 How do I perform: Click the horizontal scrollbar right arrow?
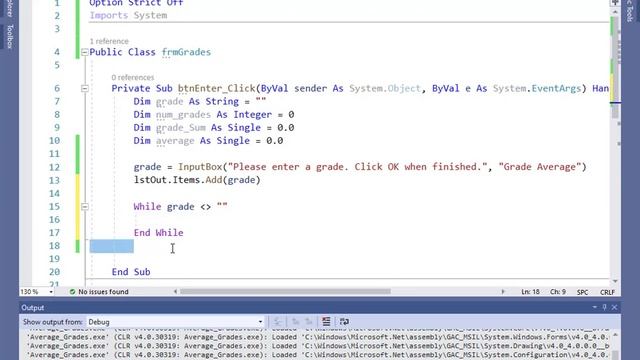coord(503,291)
